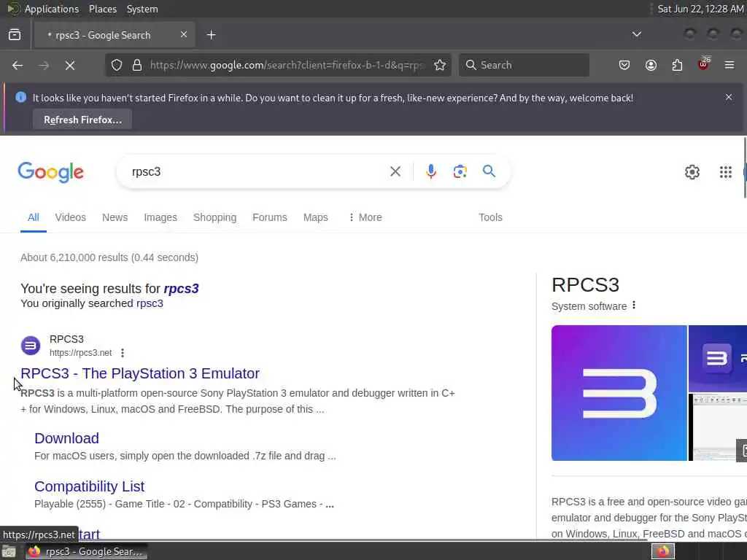This screenshot has width=747, height=560.
Task: Click the Firefox Search box
Action: tap(524, 65)
